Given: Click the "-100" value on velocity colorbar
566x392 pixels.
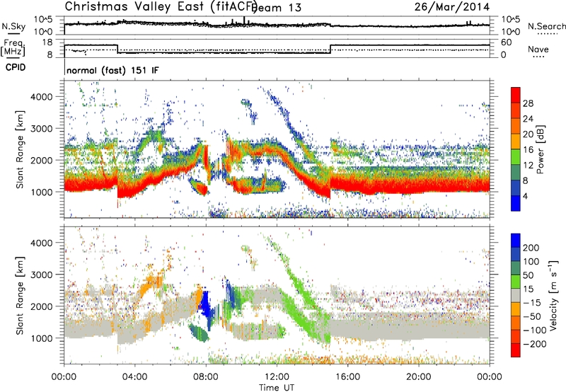Looking at the screenshot, I should point(535,330).
